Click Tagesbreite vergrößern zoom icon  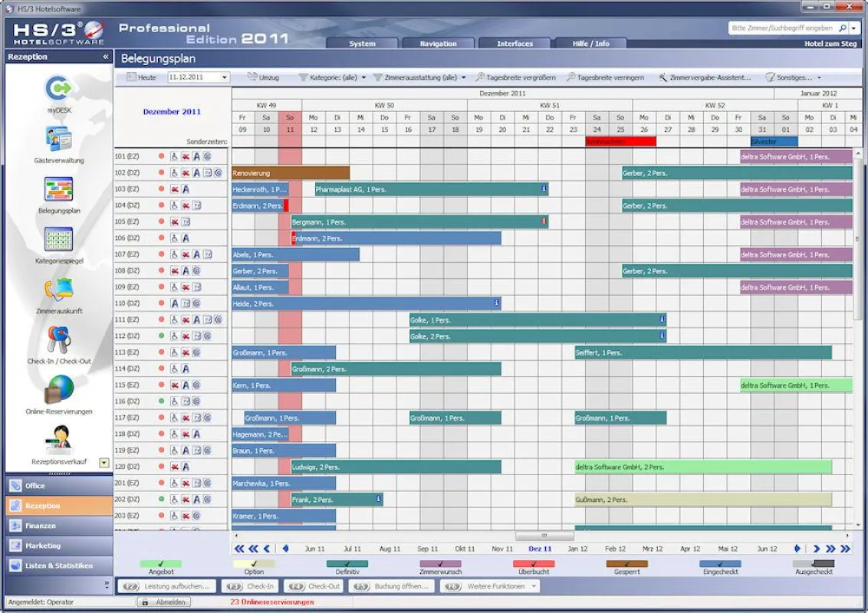[480, 77]
